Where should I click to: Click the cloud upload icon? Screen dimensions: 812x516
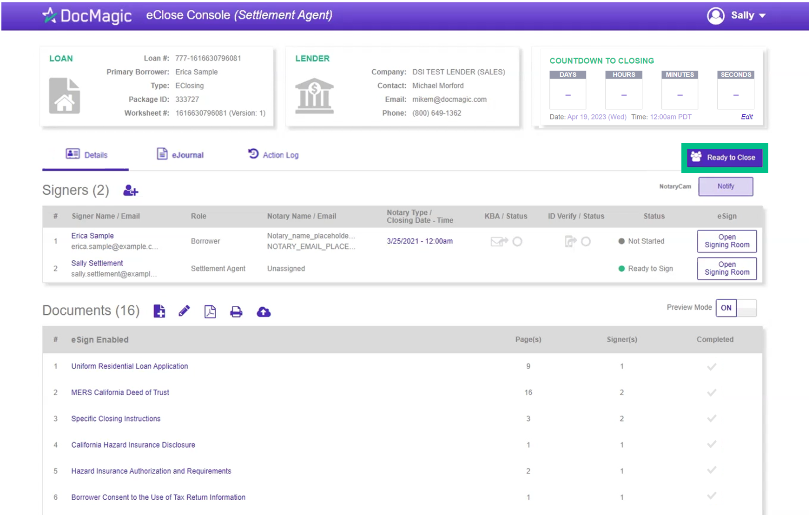(x=264, y=312)
